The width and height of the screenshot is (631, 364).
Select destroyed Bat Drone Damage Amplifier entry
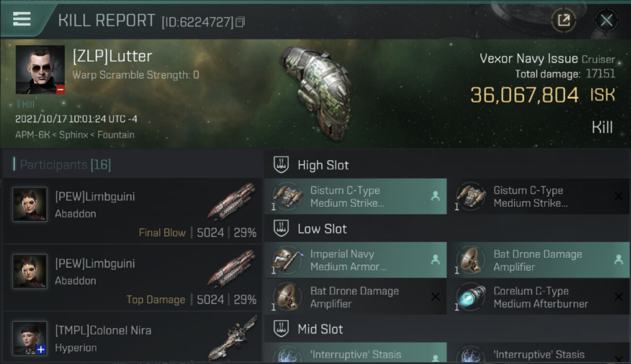(355, 297)
